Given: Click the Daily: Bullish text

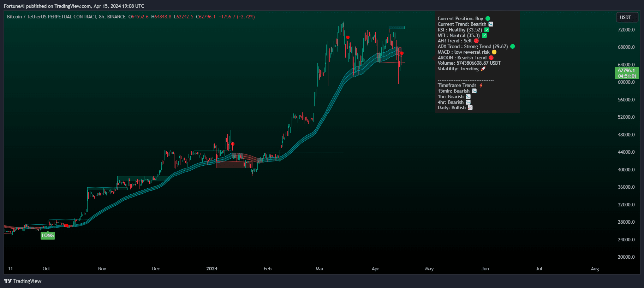Looking at the screenshot, I should coord(452,107).
